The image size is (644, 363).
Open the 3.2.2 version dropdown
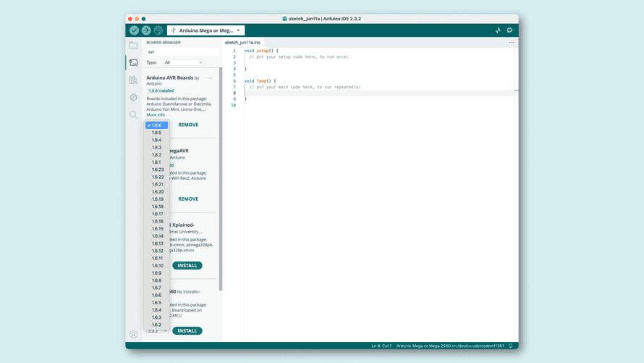click(158, 331)
